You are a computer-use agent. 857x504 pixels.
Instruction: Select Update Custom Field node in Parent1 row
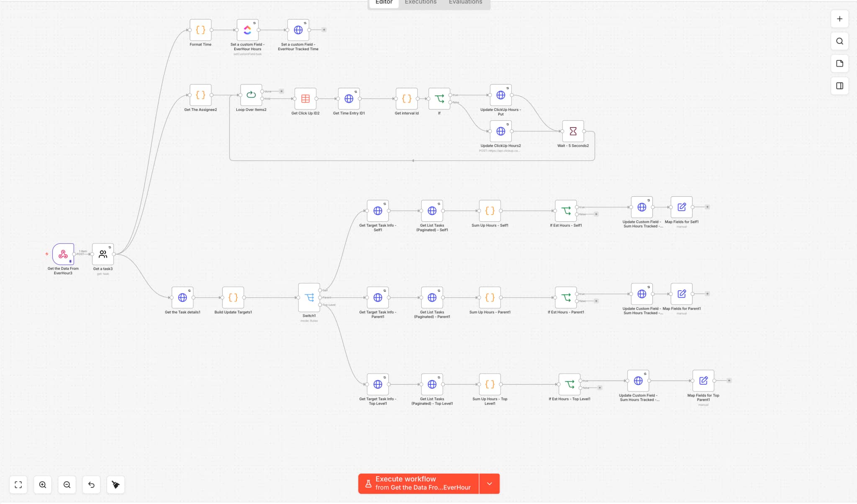(641, 294)
